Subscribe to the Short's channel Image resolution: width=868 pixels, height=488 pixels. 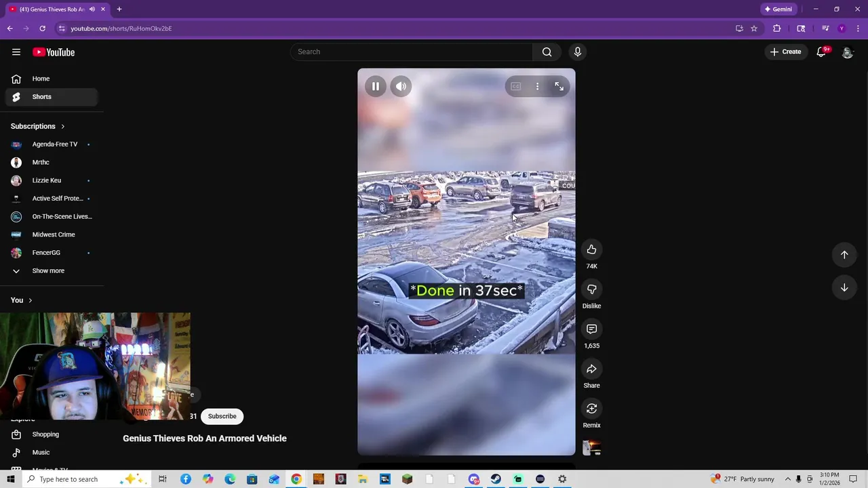click(222, 416)
